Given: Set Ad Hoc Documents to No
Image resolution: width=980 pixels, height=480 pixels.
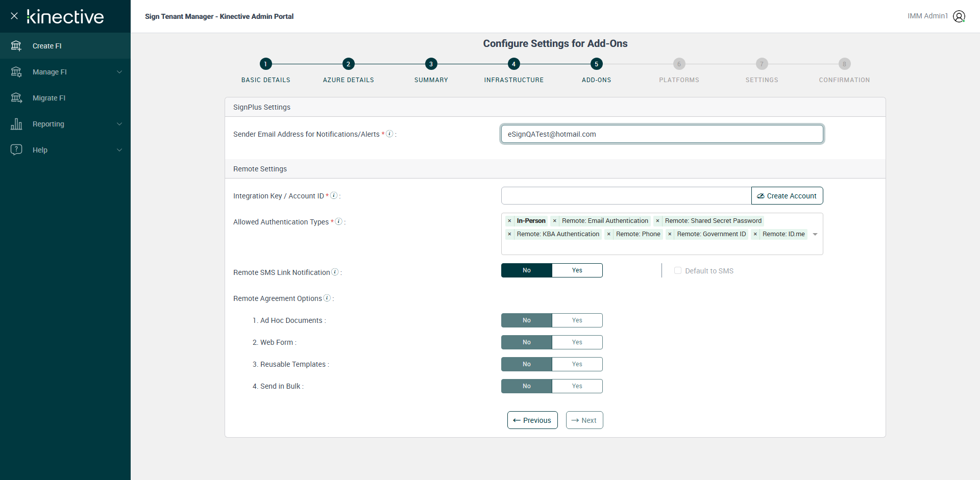Looking at the screenshot, I should click(x=526, y=320).
